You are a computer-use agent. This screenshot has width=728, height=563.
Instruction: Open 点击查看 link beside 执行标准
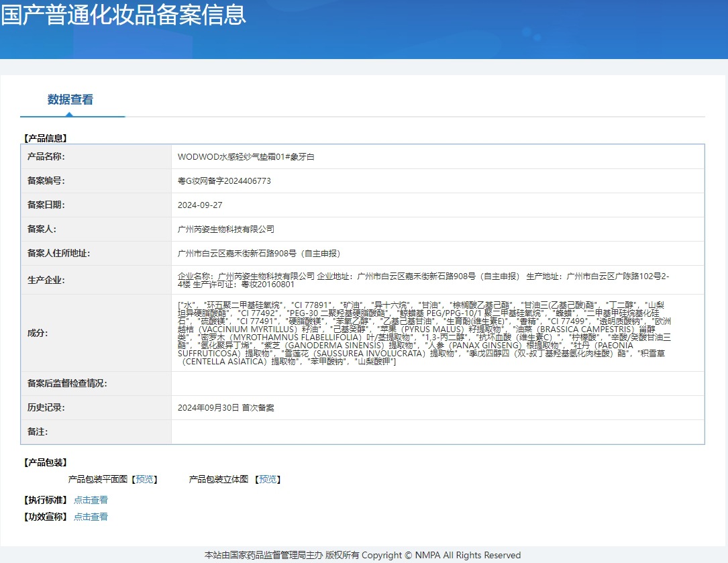click(91, 500)
